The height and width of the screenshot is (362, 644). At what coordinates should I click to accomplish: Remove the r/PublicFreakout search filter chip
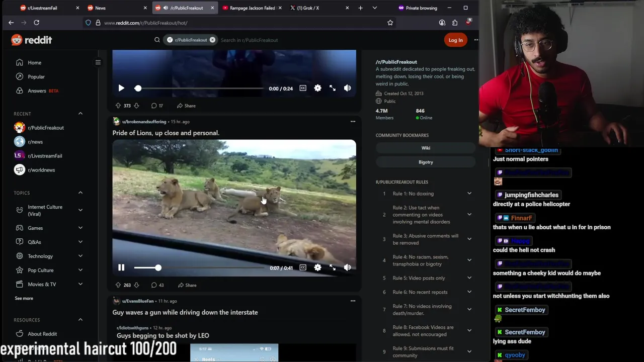(212, 40)
